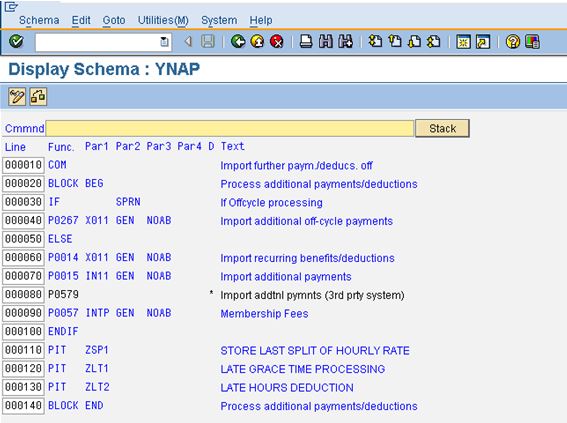Click the Customize Local Layout icon
The height and width of the screenshot is (423, 567).
(532, 42)
